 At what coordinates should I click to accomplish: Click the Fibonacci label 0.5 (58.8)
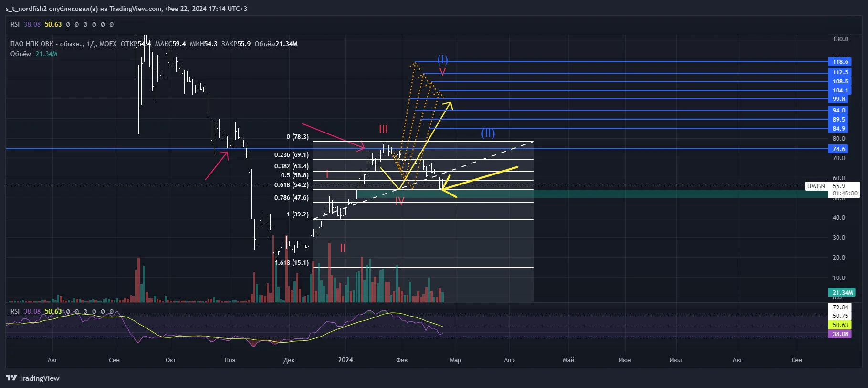tap(295, 175)
